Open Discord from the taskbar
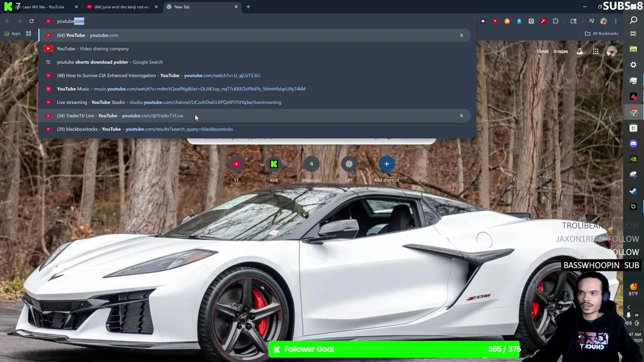This screenshot has height=362, width=644. pyautogui.click(x=633, y=143)
